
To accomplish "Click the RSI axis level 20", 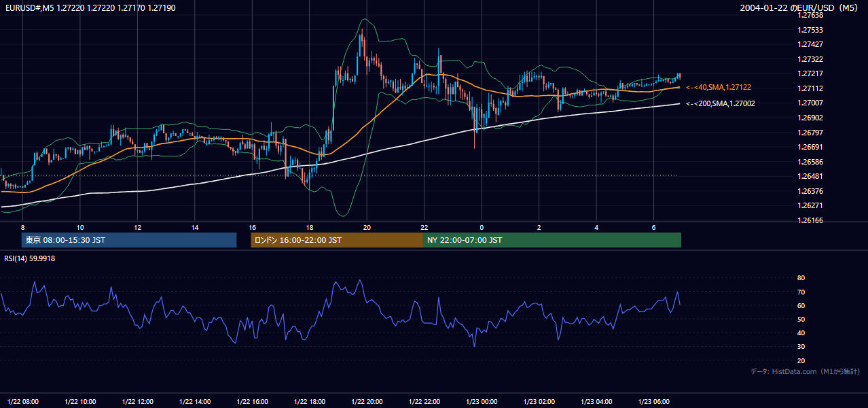I will [801, 360].
